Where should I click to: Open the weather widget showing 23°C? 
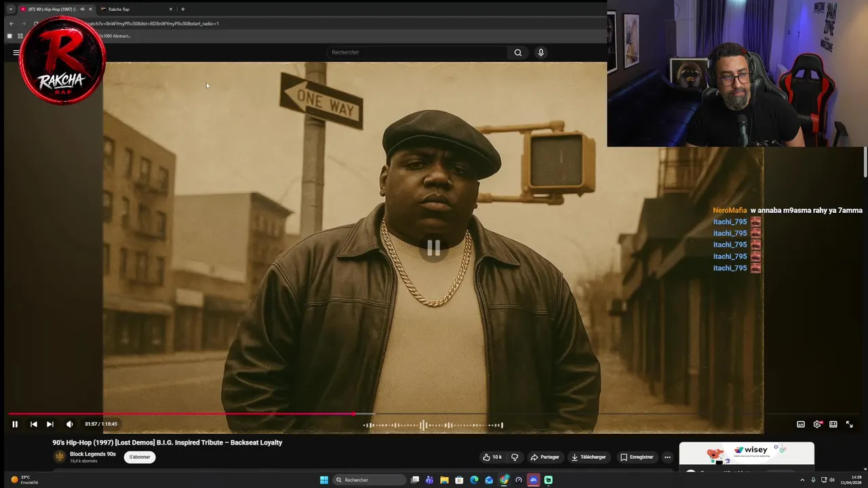24,480
